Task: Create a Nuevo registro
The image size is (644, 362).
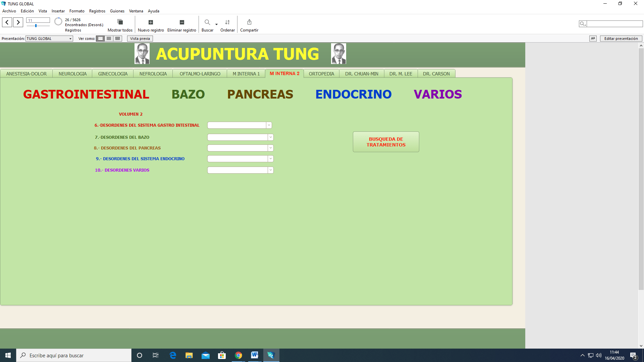Action: point(151,22)
